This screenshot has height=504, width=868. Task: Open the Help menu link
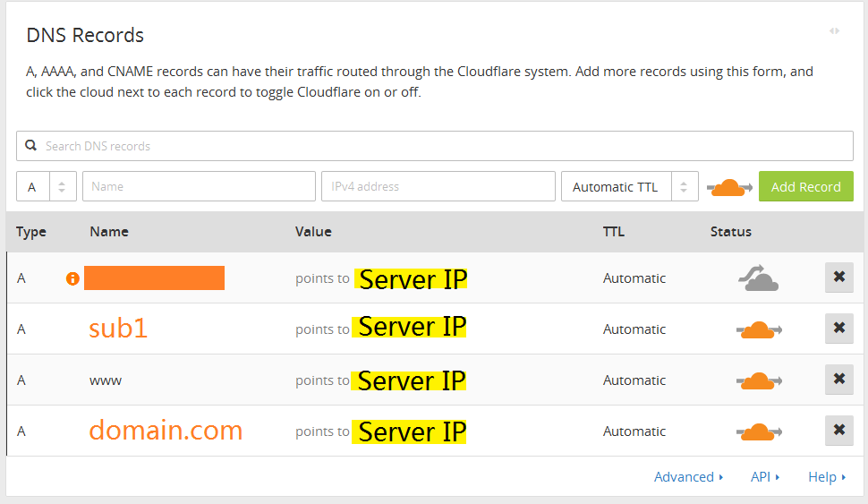pyautogui.click(x=827, y=477)
